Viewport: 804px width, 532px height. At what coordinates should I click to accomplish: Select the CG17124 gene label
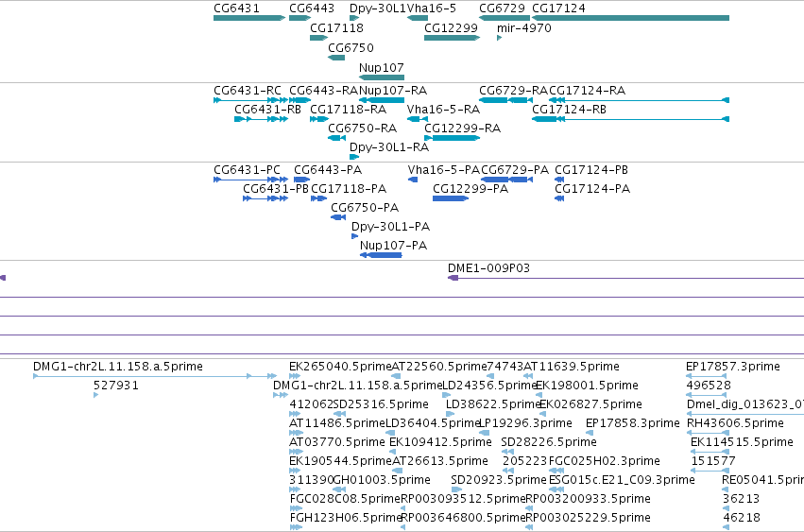pos(558,9)
